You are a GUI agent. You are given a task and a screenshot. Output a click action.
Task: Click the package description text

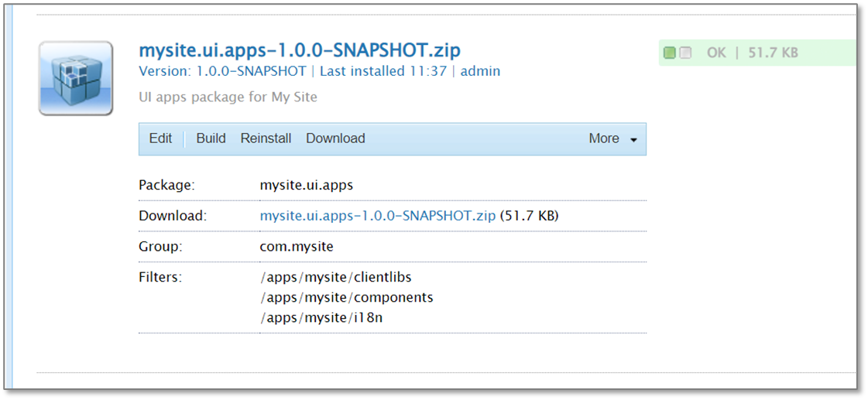(228, 97)
